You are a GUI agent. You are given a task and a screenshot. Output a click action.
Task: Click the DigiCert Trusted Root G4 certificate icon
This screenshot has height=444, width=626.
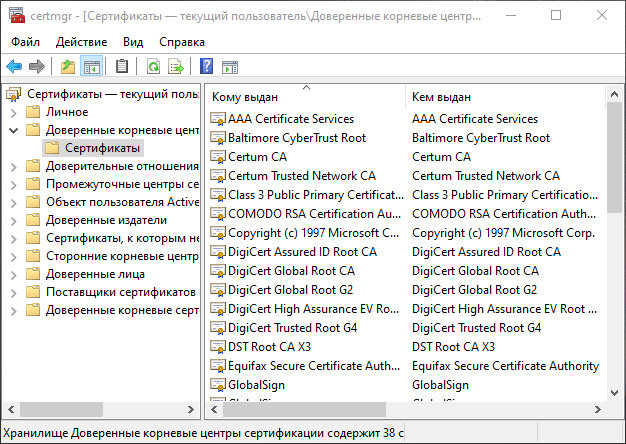coord(218,328)
